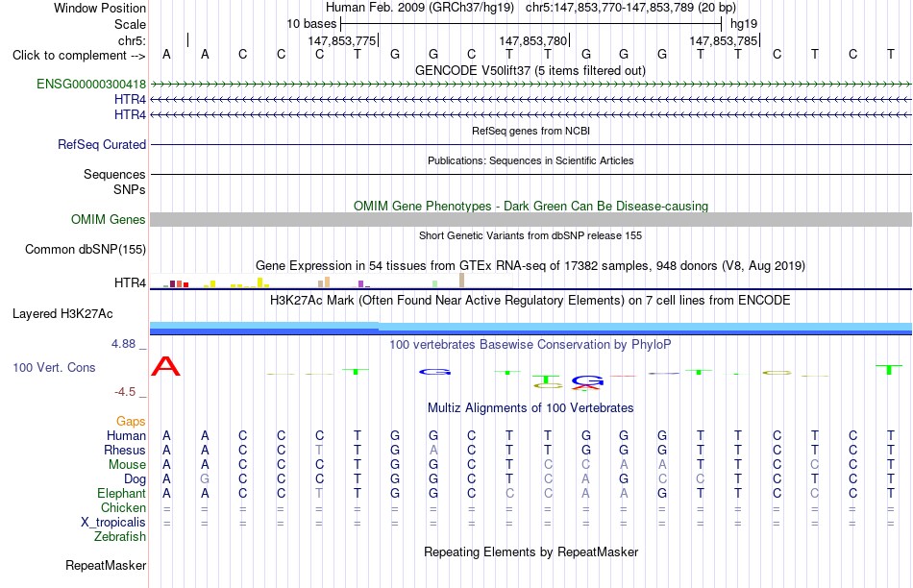Click the OMIM Genes track label
Image resolution: width=913 pixels, height=588 pixels.
109,219
